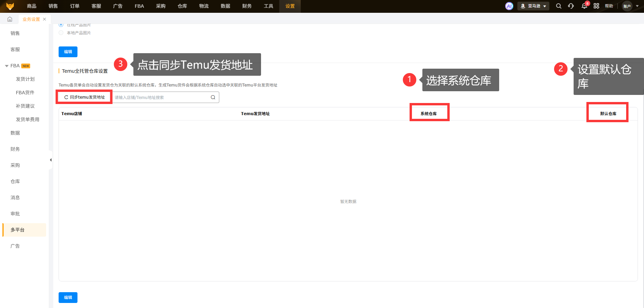Click the 账户 avatar
The image size is (644, 308).
coord(627,6)
